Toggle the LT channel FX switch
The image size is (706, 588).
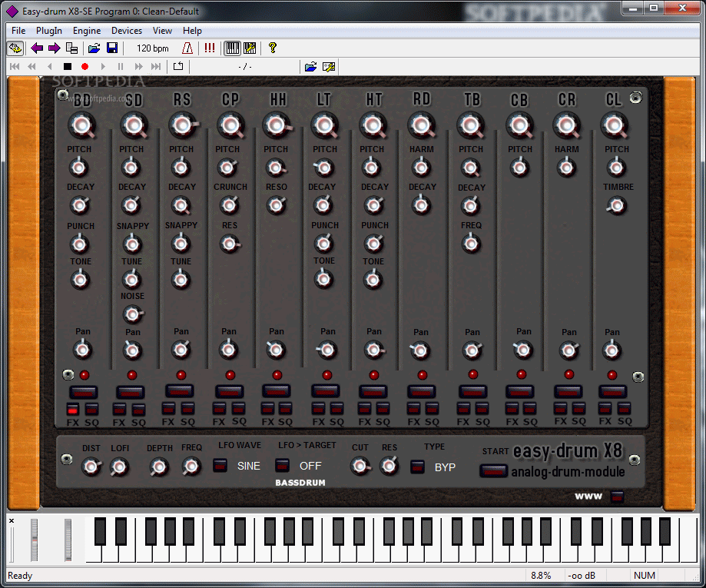(318, 408)
